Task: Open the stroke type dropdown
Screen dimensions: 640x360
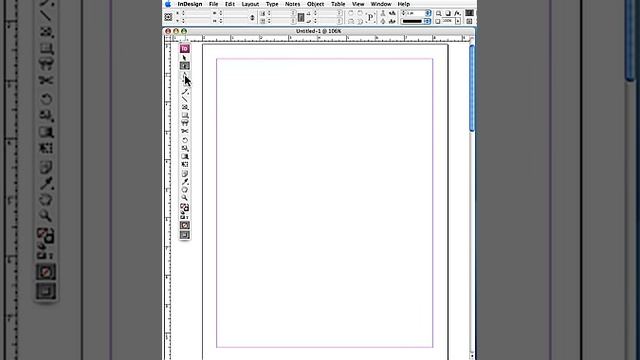Action: (428, 21)
